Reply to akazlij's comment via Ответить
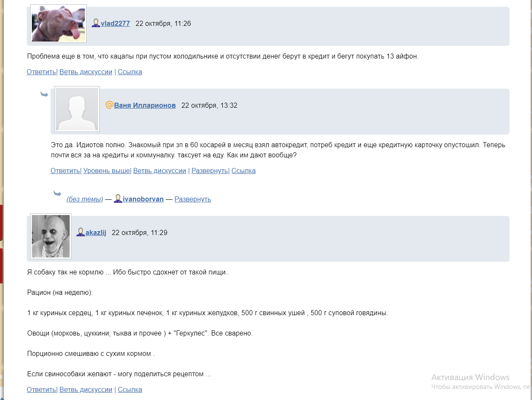Screen dimensions: 532x400 coord(41,389)
